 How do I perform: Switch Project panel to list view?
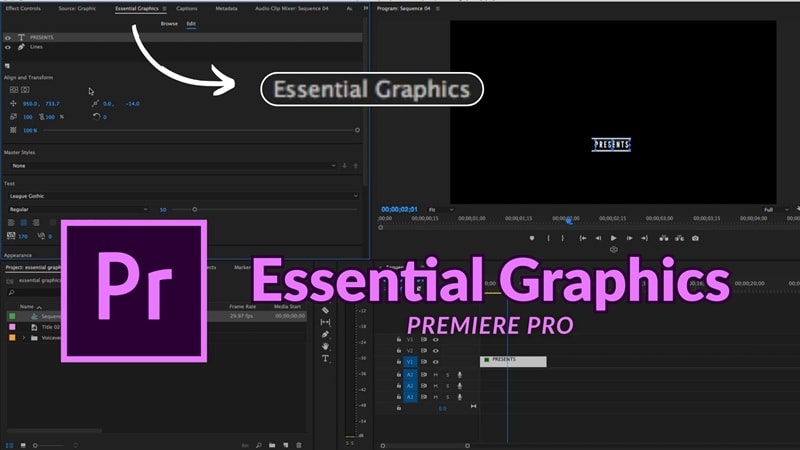[9, 445]
